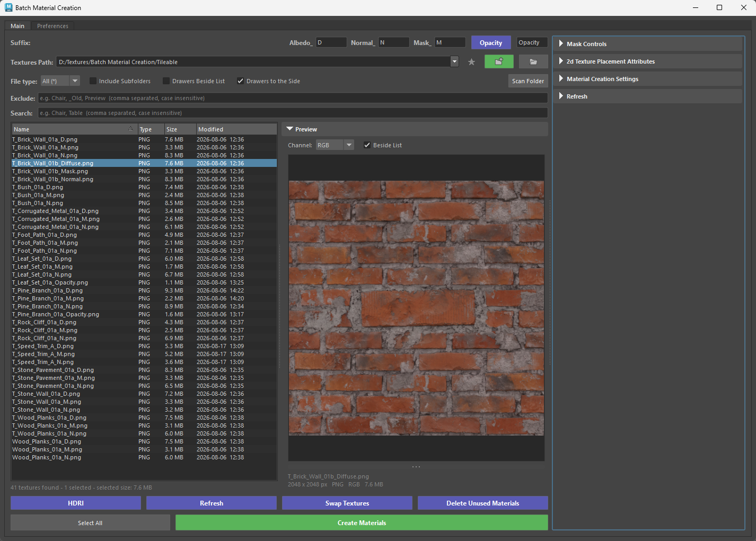Click the star favorite icon beside Textures Path
The width and height of the screenshot is (756, 541).
[471, 62]
